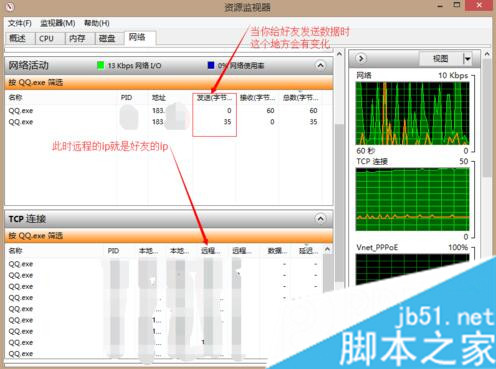Click the up arrow of the TCP list scrollbar

click(x=327, y=249)
